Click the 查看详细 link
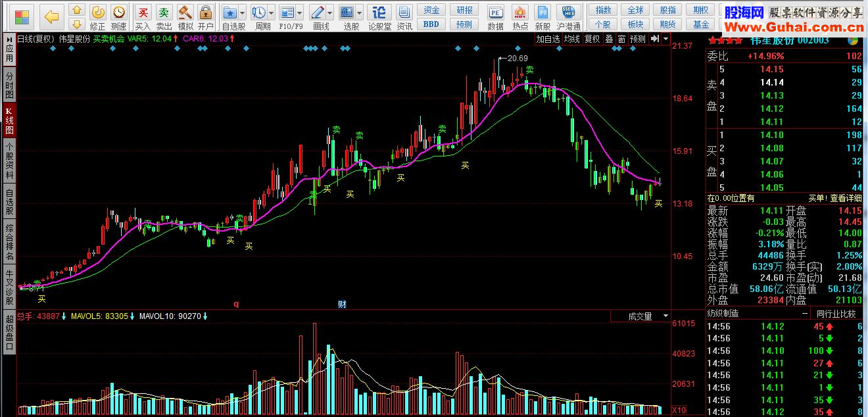This screenshot has width=868, height=417. 846,198
